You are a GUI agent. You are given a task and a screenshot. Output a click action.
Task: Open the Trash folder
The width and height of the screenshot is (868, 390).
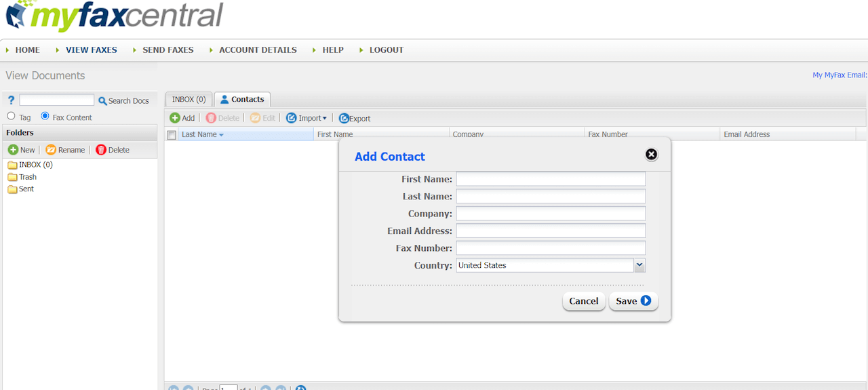click(22, 177)
